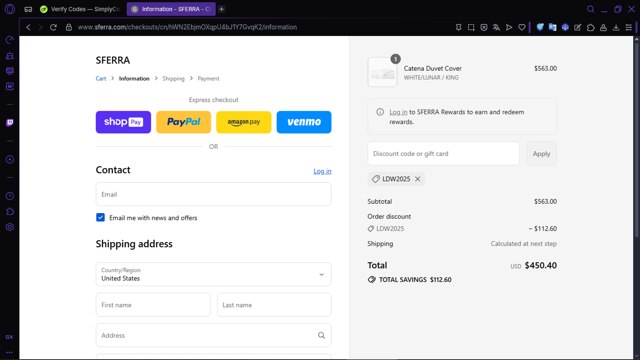
Task: Open a new tab with plus button
Action: click(x=222, y=9)
